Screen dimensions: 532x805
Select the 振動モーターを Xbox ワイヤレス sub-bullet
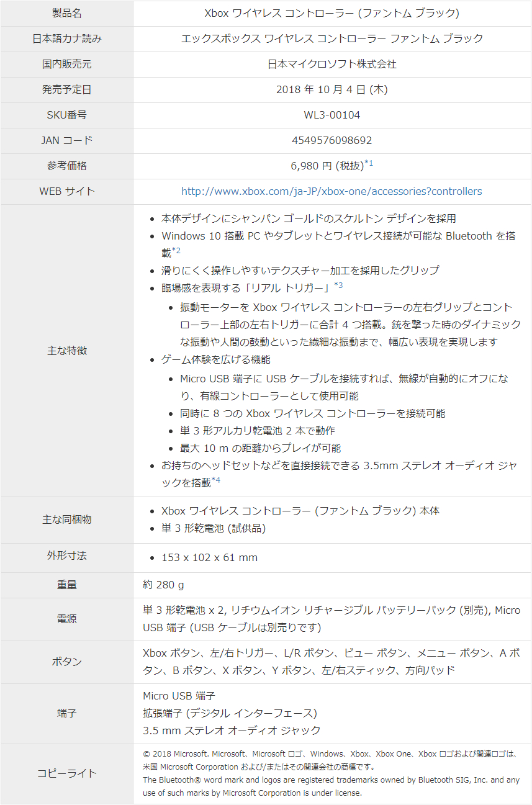pyautogui.click(x=351, y=325)
